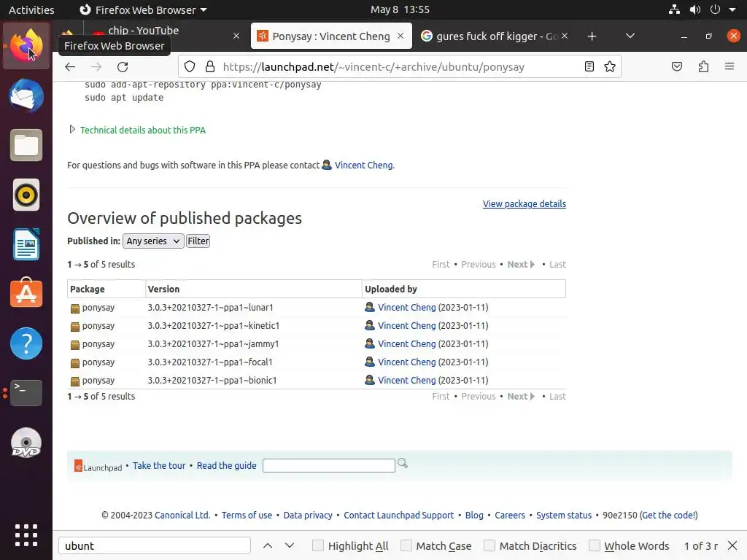Open the Firefox application menu
747x560 pixels.
[x=729, y=66]
